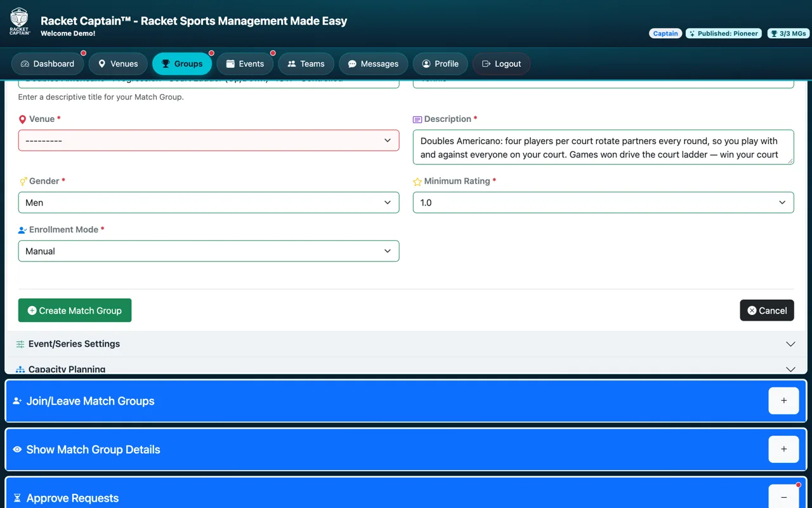Click the Gender symbol icon
Image resolution: width=812 pixels, height=508 pixels.
(23, 182)
